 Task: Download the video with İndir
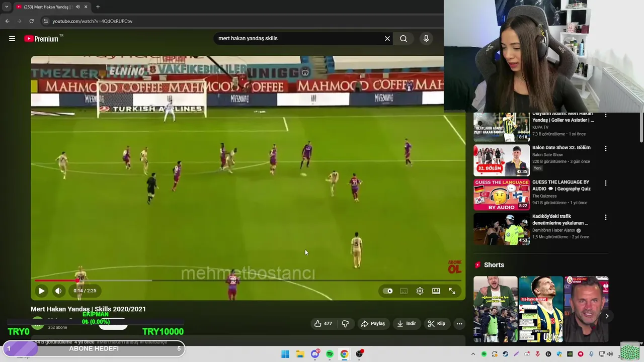(406, 324)
